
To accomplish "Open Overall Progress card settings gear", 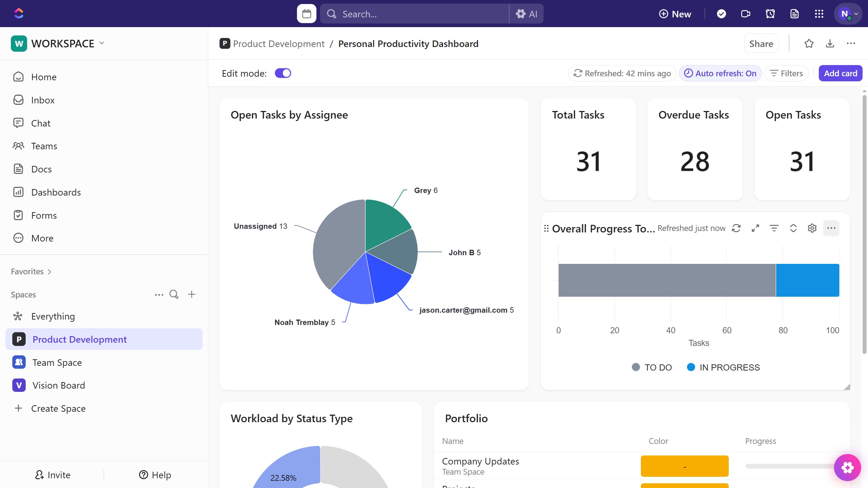I will tap(812, 228).
